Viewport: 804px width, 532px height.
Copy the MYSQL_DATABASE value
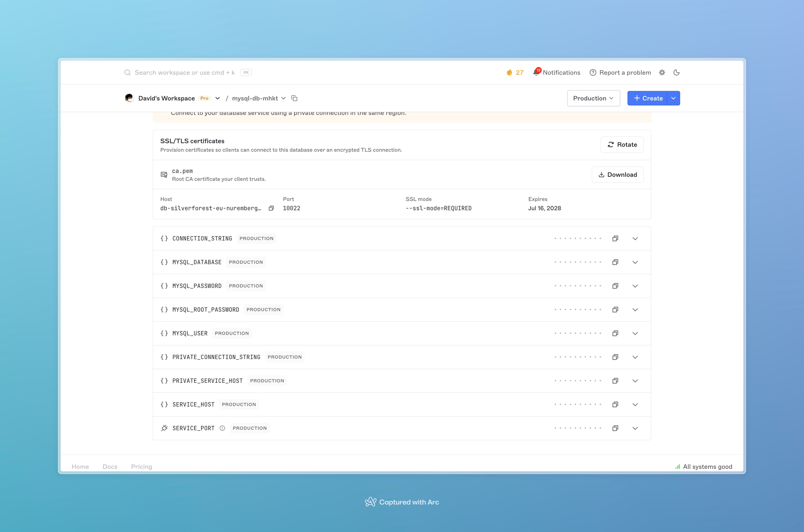(615, 262)
